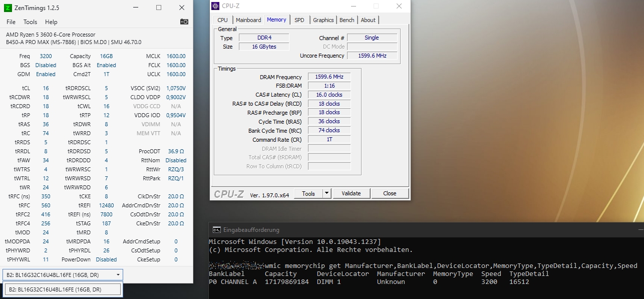Screen dimensions: 644x299
Task: Click the Validate button in CPU-Z
Action: (x=351, y=193)
